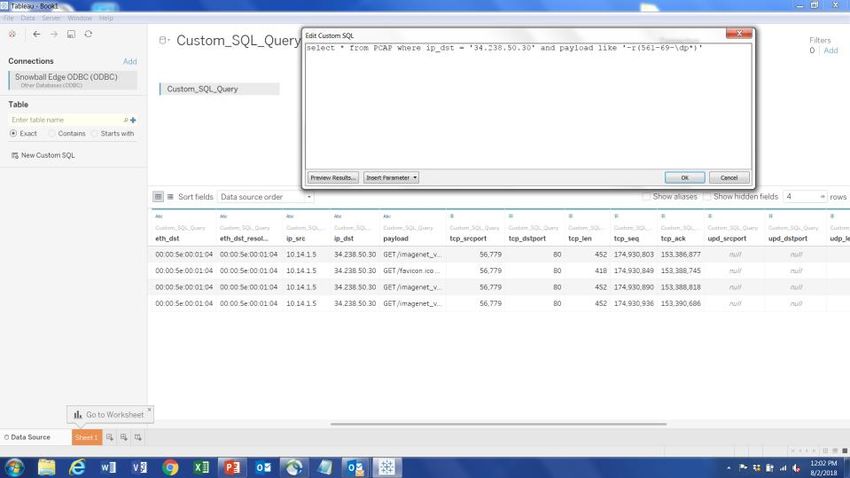Viewport: 850px width, 478px height.
Task: Click New Custom SQL label
Action: tap(48, 156)
